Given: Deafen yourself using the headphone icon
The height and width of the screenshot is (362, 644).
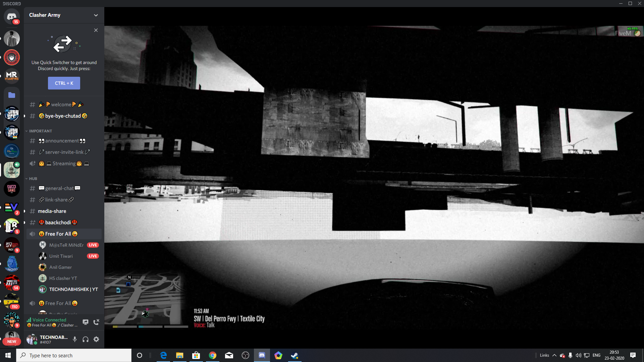Looking at the screenshot, I should (x=85, y=339).
